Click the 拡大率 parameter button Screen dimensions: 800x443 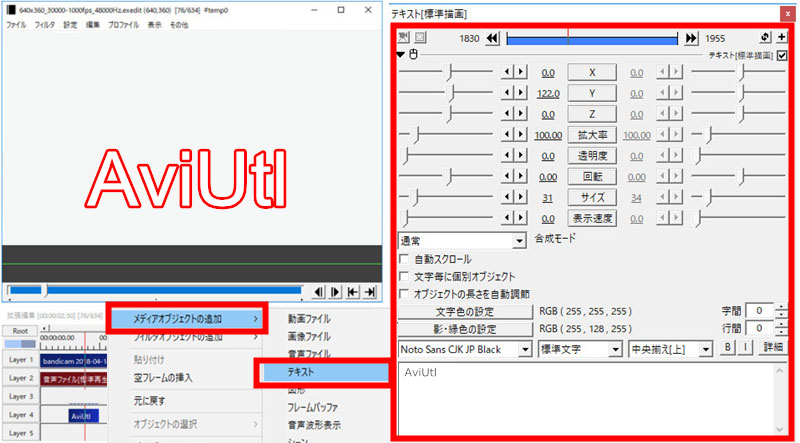[592, 135]
